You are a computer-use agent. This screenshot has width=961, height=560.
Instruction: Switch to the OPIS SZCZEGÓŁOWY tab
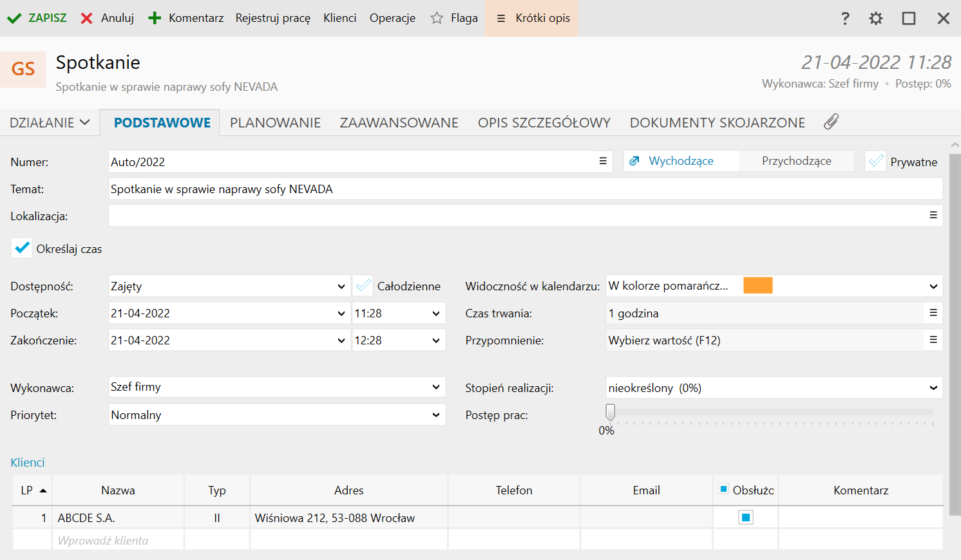click(544, 123)
